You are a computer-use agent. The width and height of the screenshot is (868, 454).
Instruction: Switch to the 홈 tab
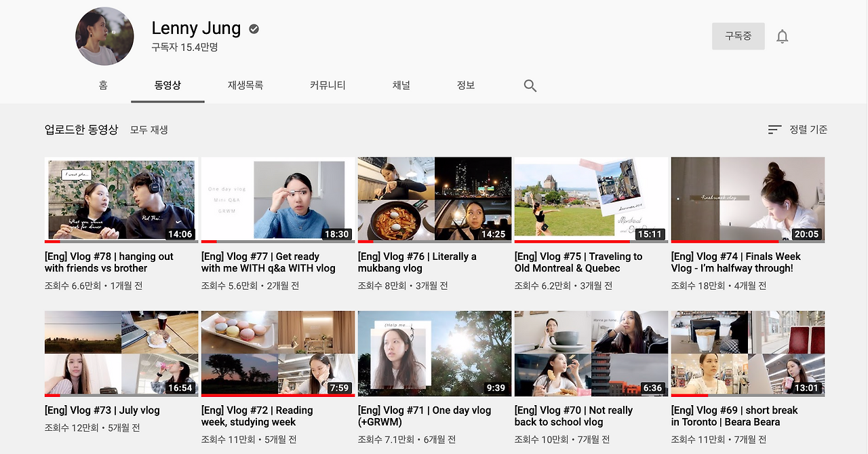click(103, 86)
